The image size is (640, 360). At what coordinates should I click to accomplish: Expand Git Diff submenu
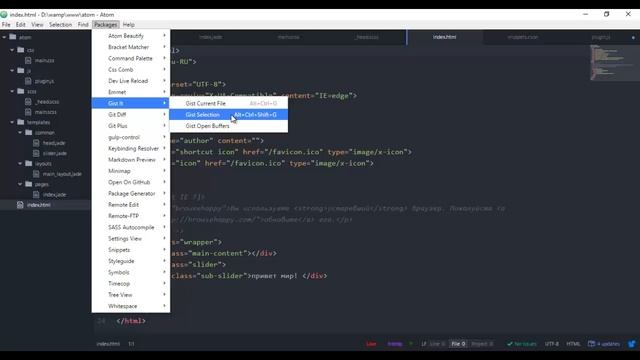[131, 115]
